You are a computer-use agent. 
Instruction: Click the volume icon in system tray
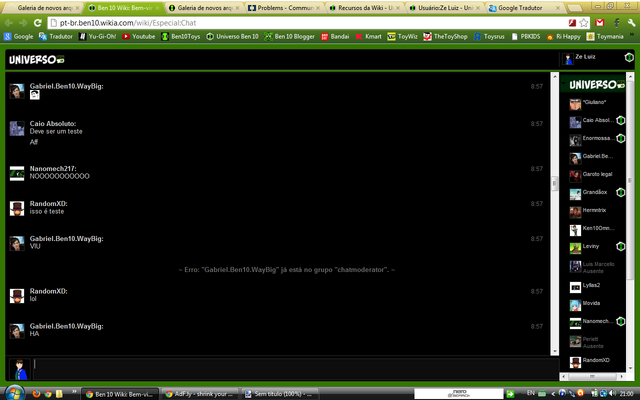[612, 393]
